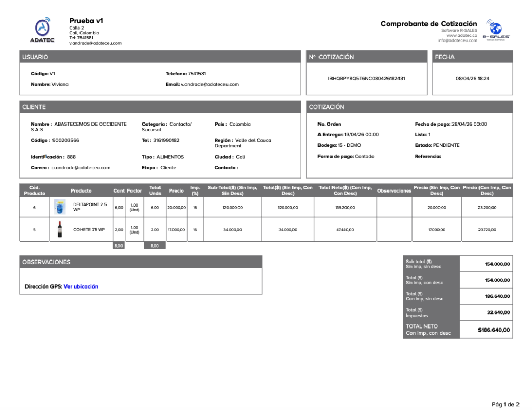Click the Pág 1 de 2 indicator
Screen dimensions: 532x410
click(x=505, y=404)
